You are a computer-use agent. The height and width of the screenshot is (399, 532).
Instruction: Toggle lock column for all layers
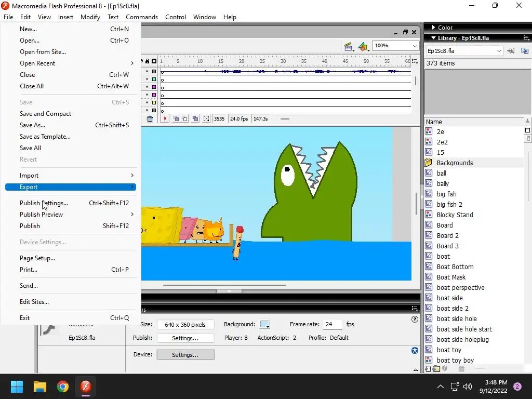pos(147,61)
